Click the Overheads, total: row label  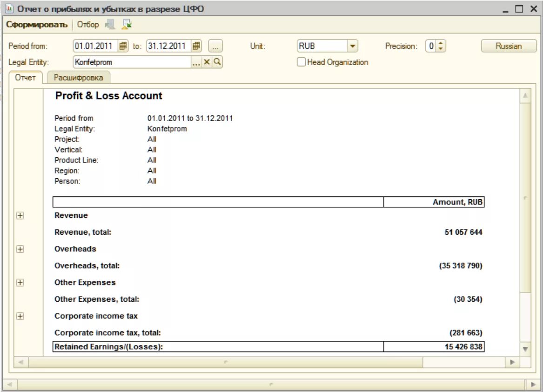(x=87, y=266)
